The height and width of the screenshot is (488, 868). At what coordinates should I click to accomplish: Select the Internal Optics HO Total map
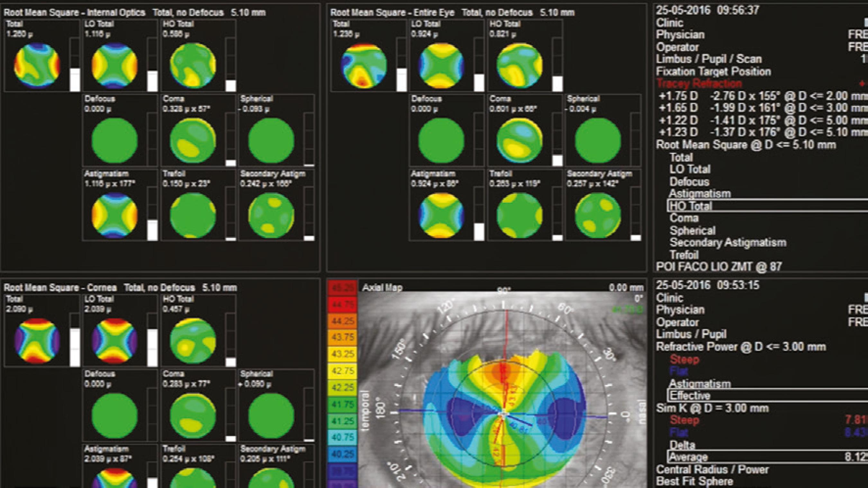point(193,65)
